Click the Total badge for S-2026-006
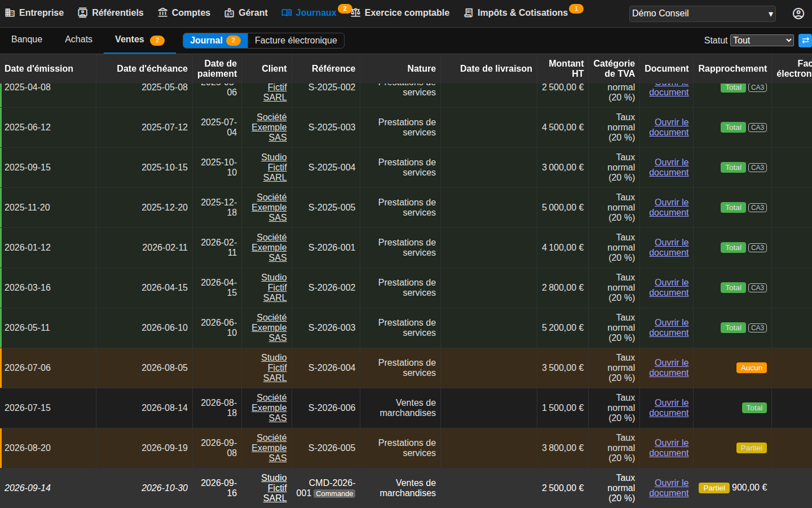812x508 pixels. (754, 408)
